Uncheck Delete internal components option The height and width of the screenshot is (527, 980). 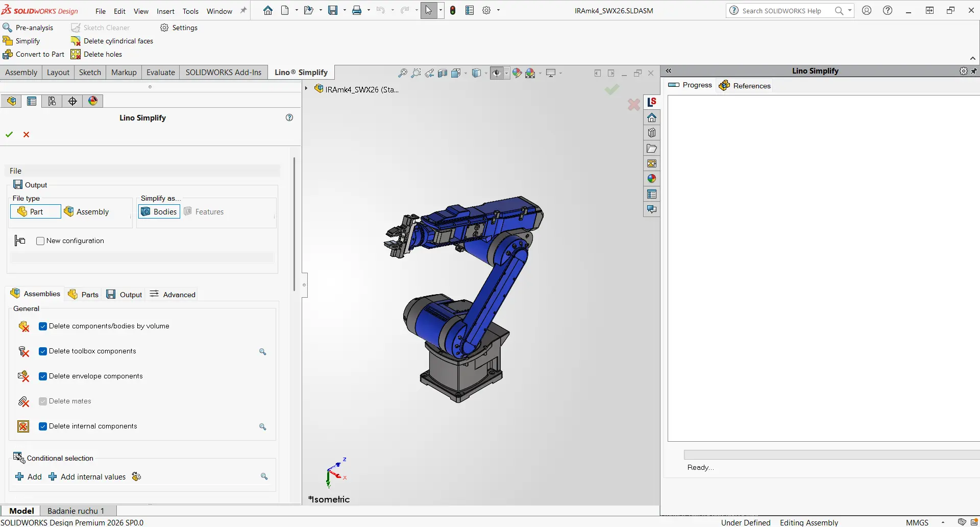pos(43,426)
